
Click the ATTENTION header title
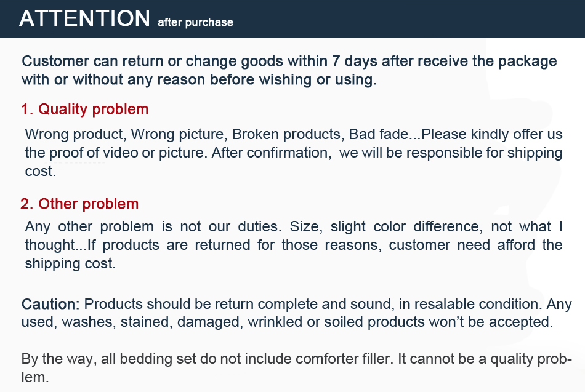(85, 18)
